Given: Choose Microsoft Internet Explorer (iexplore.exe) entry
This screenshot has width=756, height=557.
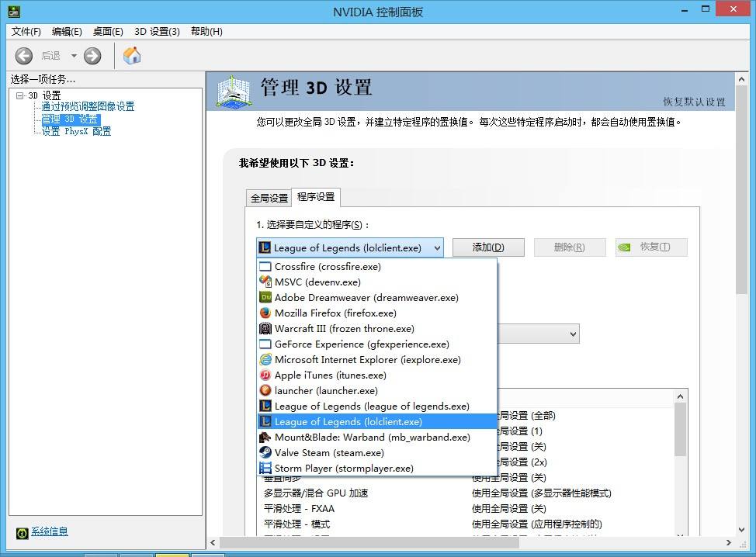Looking at the screenshot, I should [x=377, y=359].
